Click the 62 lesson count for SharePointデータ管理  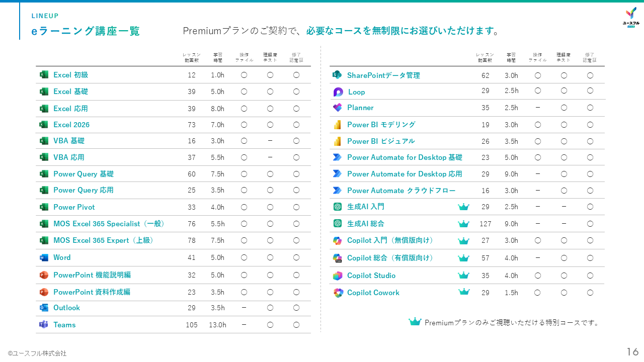[485, 75]
